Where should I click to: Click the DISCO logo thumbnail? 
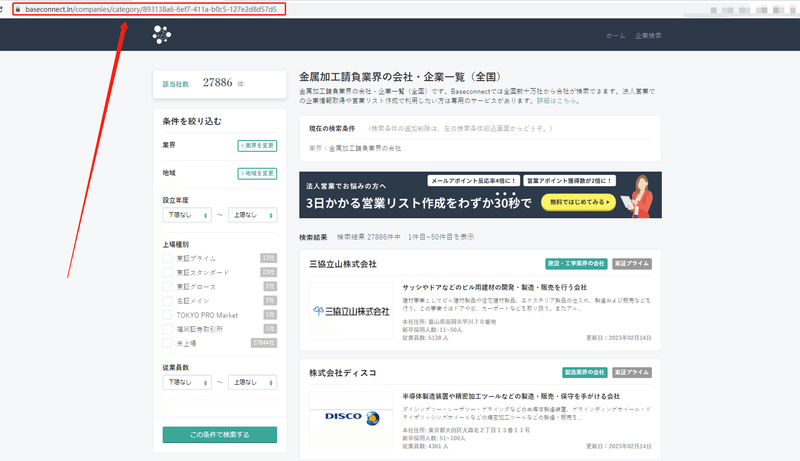(351, 420)
